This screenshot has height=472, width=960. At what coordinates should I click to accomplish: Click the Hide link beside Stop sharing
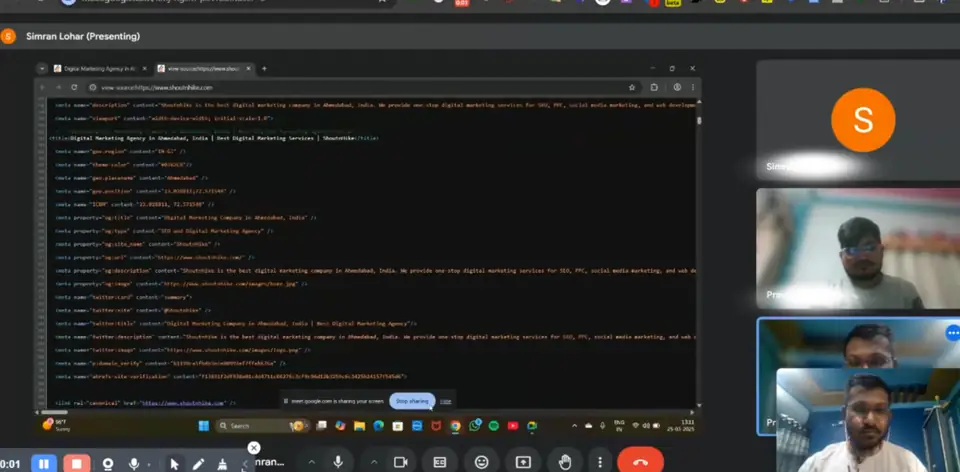pyautogui.click(x=446, y=401)
